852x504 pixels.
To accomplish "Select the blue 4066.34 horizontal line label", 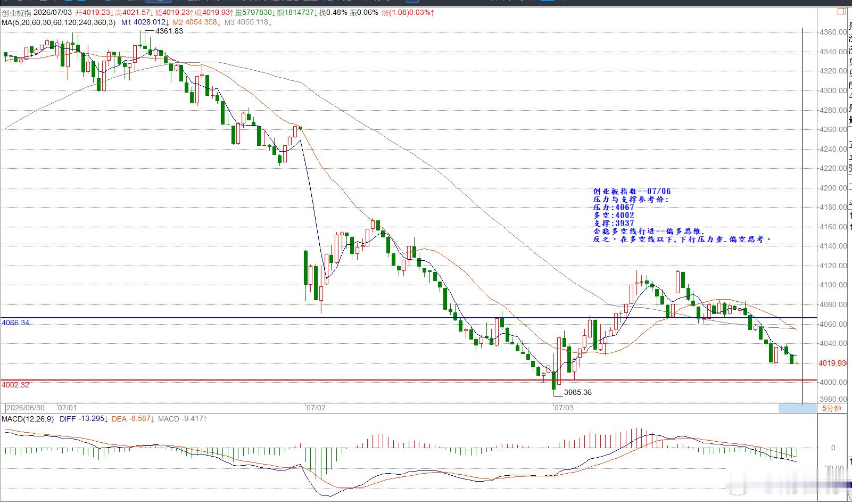I will [15, 323].
